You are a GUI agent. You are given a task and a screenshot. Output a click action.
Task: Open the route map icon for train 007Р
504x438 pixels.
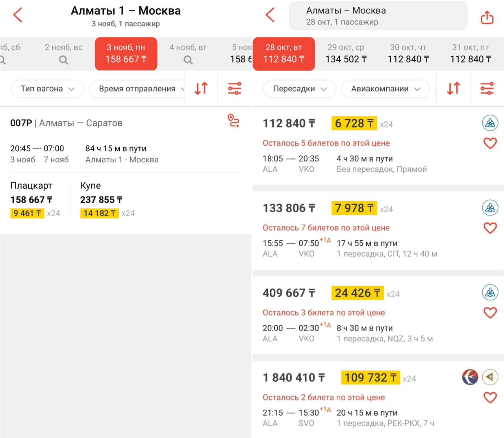[x=233, y=121]
